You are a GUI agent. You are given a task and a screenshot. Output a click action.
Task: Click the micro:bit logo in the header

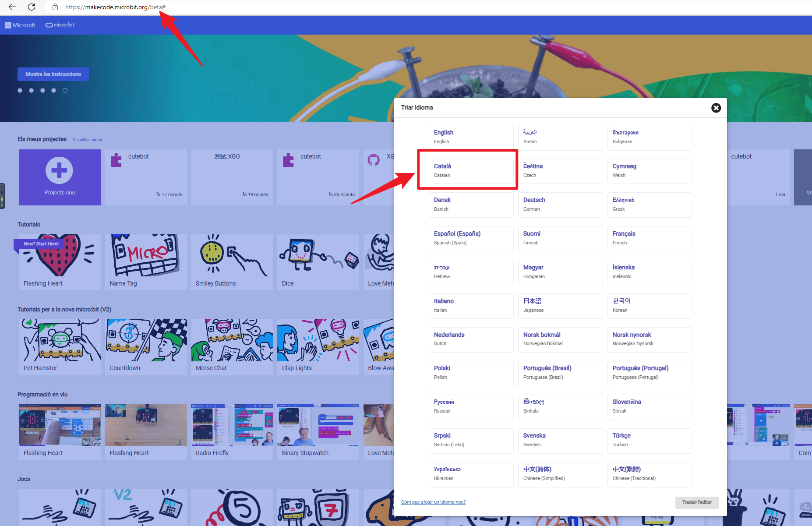click(x=59, y=25)
